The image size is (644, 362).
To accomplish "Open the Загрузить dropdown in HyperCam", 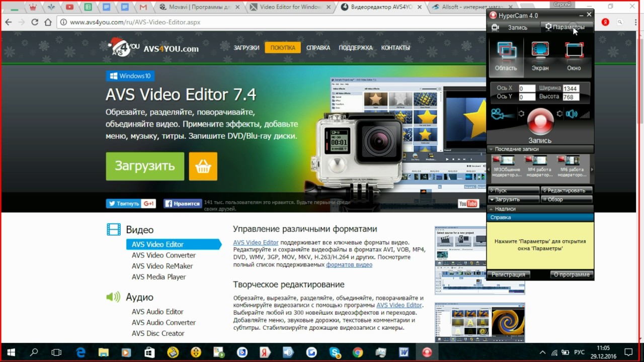I will coord(514,200).
